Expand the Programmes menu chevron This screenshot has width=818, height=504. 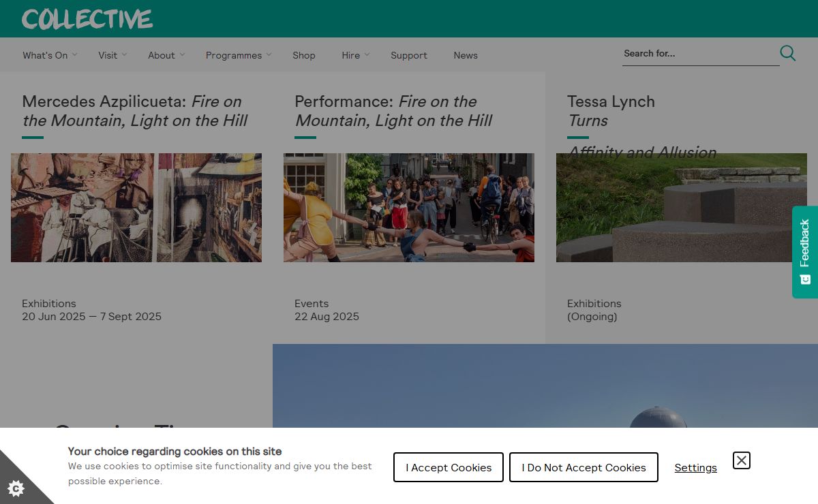pyautogui.click(x=269, y=54)
